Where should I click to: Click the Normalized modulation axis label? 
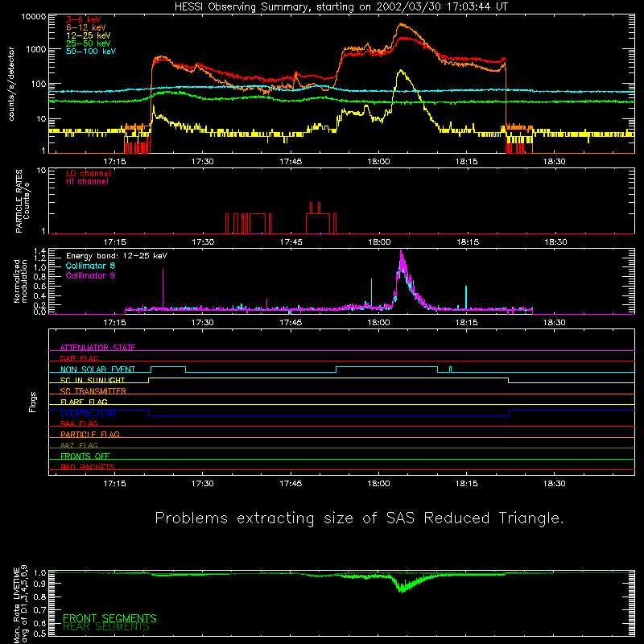tap(20, 281)
